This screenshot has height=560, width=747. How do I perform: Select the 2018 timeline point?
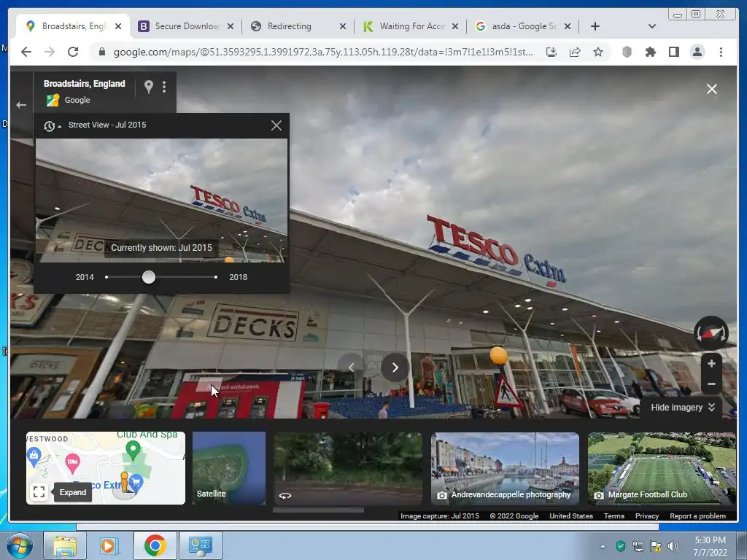[216, 277]
